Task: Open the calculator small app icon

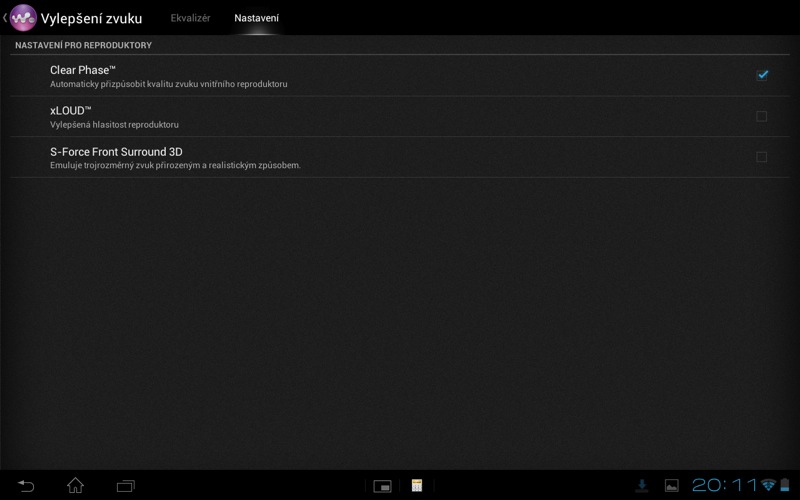Action: (x=417, y=485)
